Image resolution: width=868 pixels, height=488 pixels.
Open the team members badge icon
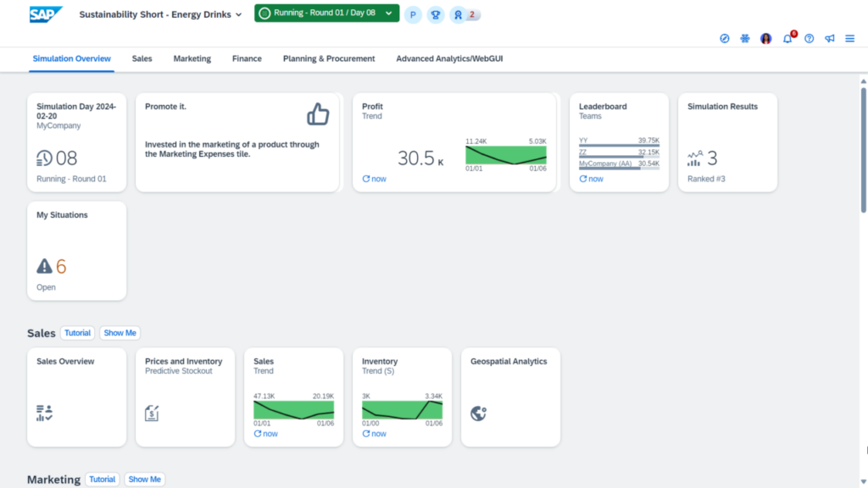click(459, 15)
